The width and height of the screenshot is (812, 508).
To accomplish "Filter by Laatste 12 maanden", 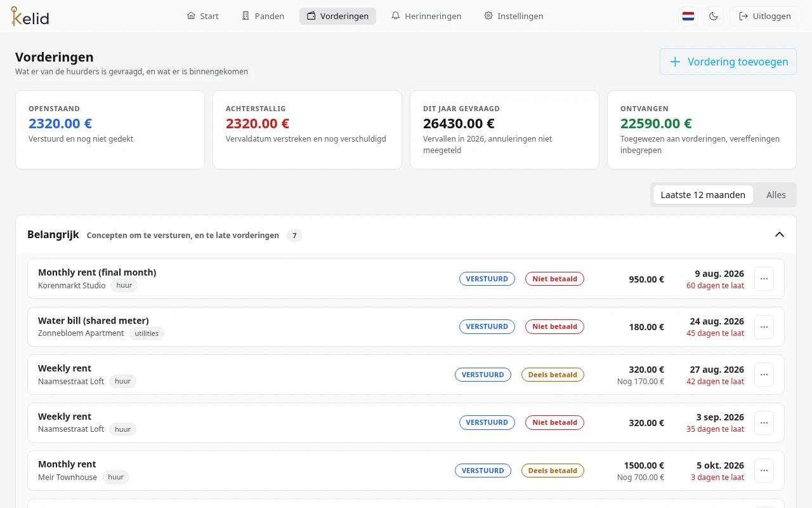I will point(703,195).
